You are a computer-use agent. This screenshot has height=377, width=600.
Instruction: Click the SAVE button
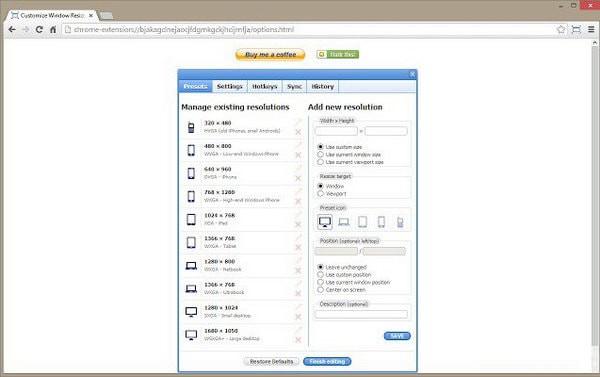tap(397, 336)
